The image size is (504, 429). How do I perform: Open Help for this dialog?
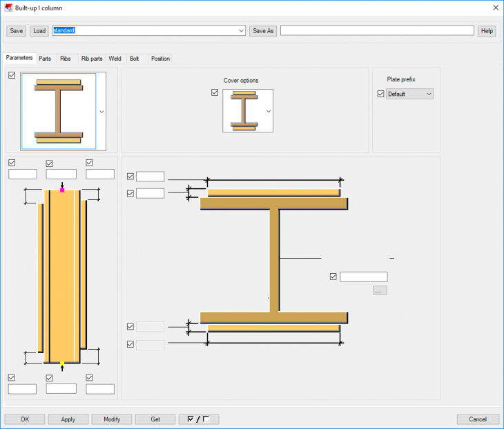point(487,31)
